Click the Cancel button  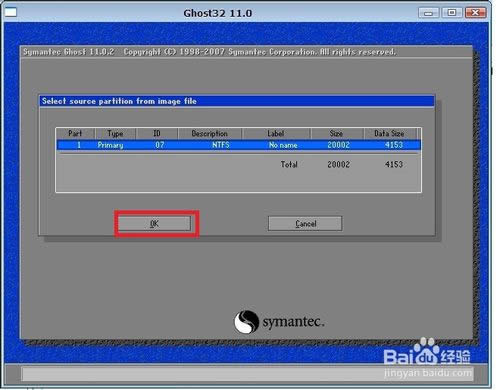pyautogui.click(x=305, y=224)
